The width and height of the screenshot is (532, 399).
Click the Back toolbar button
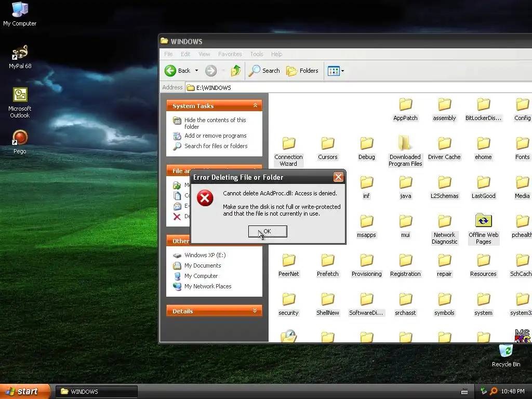coord(178,71)
